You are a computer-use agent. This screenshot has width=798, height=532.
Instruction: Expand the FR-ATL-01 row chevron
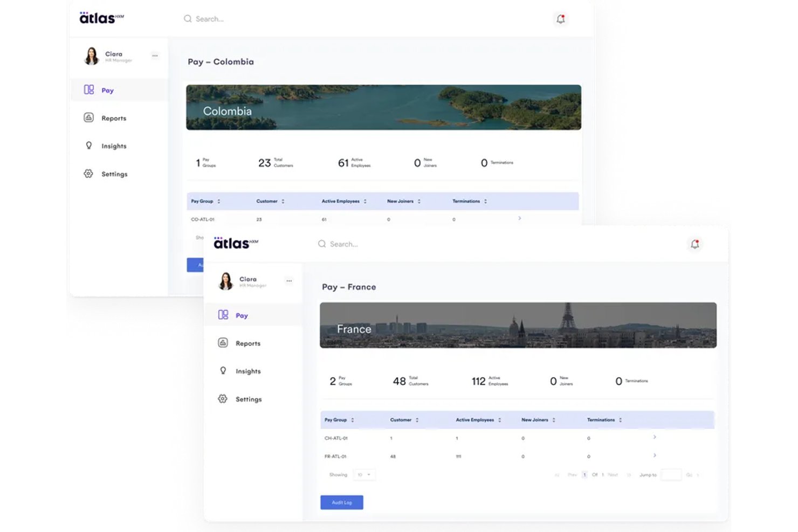click(x=655, y=455)
